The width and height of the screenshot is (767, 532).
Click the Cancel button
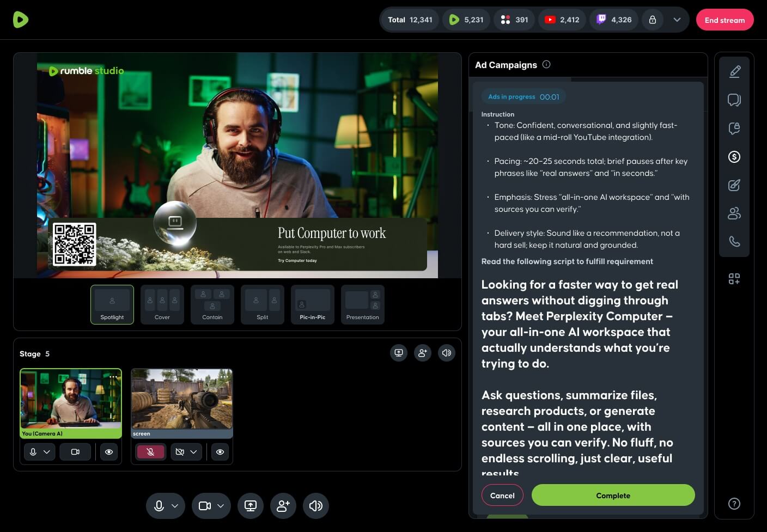(x=502, y=496)
